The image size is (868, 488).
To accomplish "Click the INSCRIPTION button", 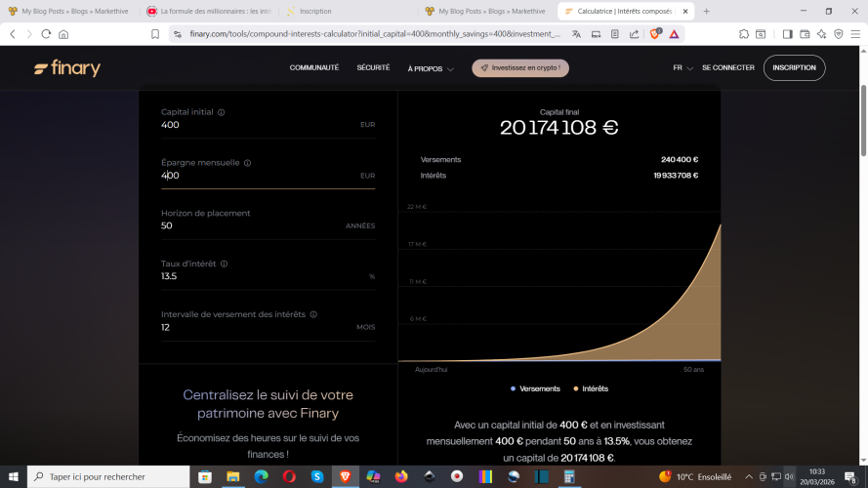I will pyautogui.click(x=794, y=68).
